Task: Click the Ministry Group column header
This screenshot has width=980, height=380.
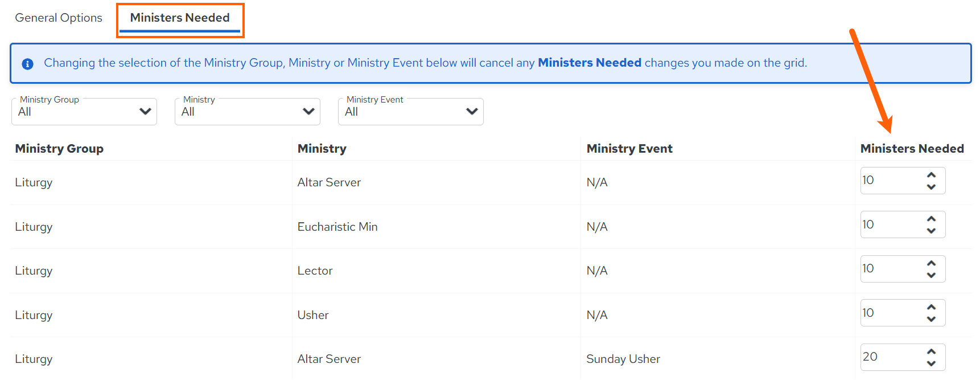Action: [59, 149]
